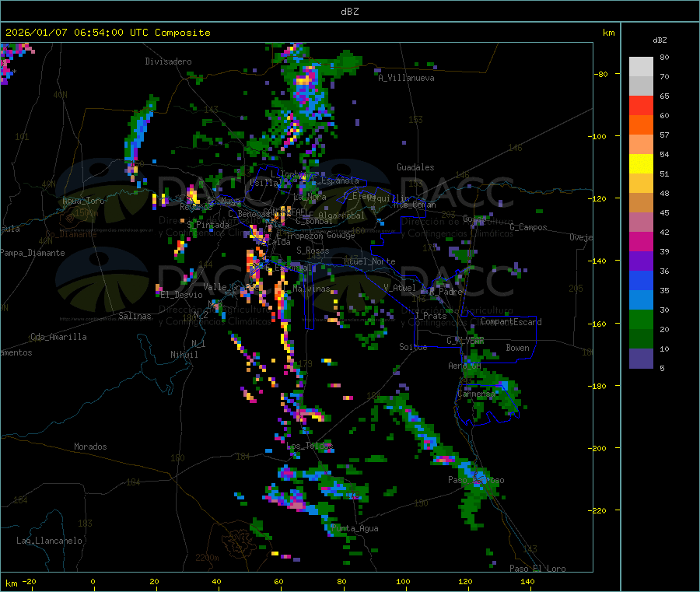Click the '-80' tick on the vertical km axis
700x592 pixels.
point(601,74)
